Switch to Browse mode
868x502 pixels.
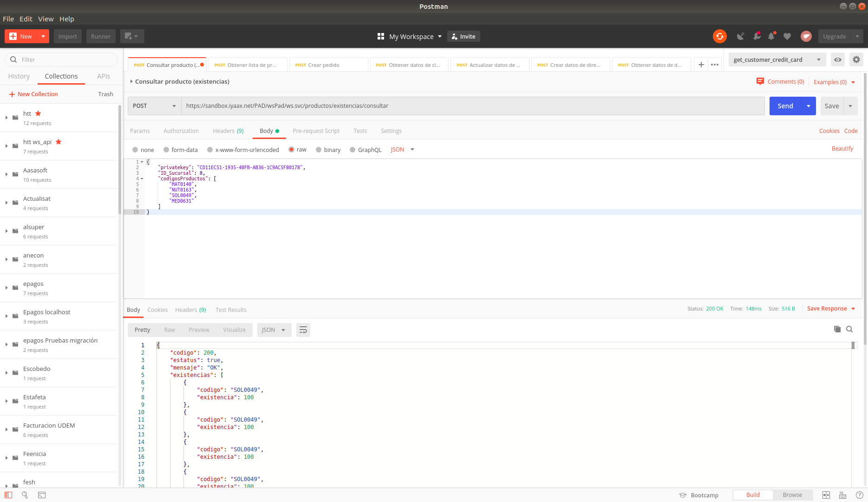(792, 495)
